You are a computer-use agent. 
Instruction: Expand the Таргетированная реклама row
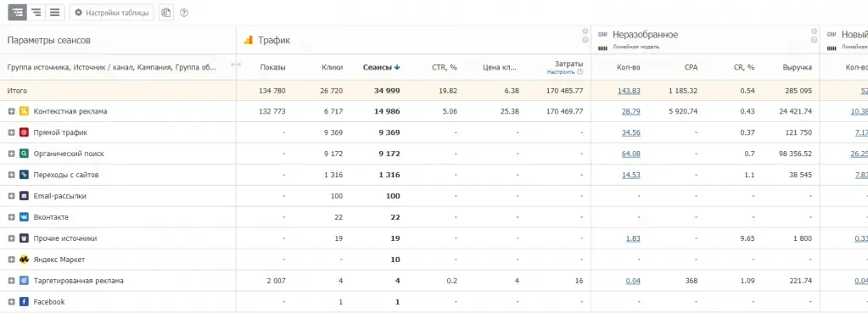[12, 281]
